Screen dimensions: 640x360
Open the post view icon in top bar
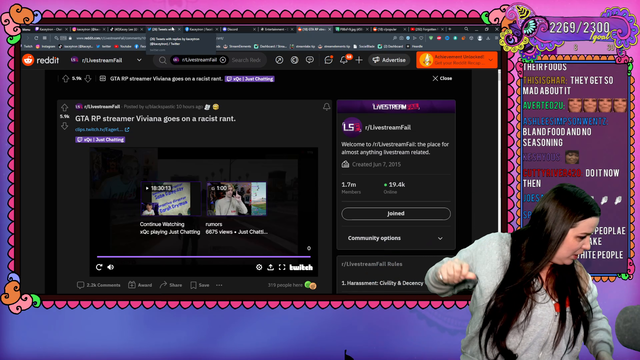pos(102,78)
